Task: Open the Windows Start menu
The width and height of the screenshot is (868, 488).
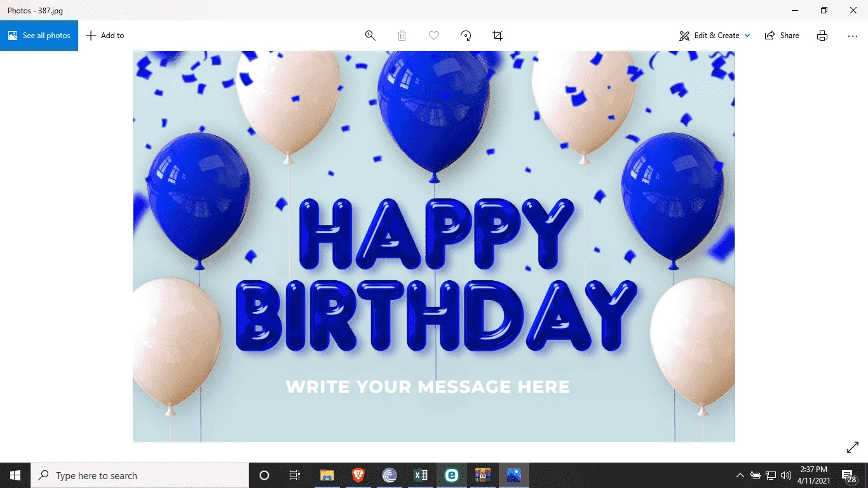Action: point(15,475)
